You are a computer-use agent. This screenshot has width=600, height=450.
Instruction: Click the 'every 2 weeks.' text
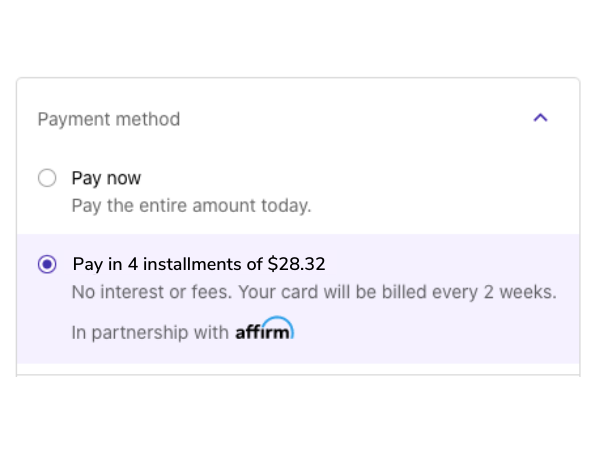coord(494,292)
